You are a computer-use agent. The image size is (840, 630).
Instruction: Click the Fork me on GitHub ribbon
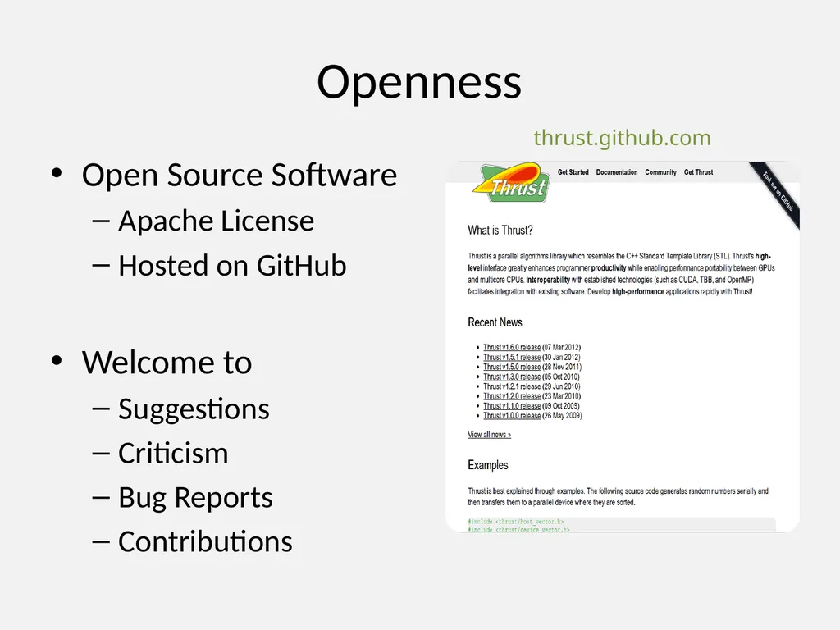777,192
